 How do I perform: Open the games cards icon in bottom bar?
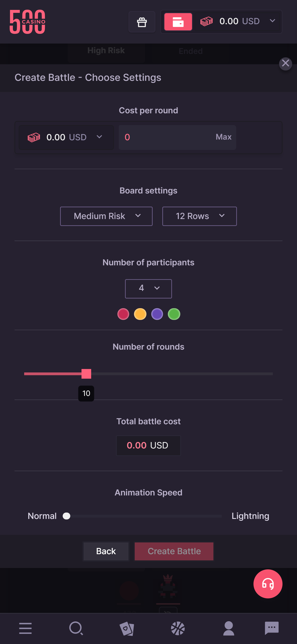point(127,628)
